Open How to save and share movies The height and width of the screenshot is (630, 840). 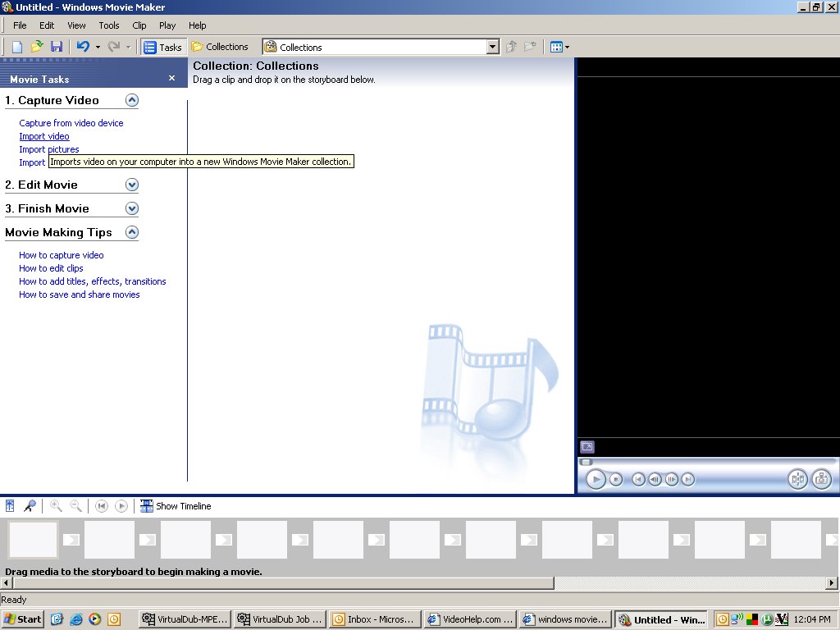point(80,294)
